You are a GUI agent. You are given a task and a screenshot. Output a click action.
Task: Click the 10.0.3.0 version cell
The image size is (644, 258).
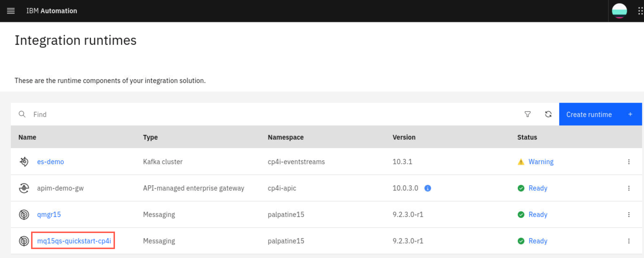click(405, 188)
